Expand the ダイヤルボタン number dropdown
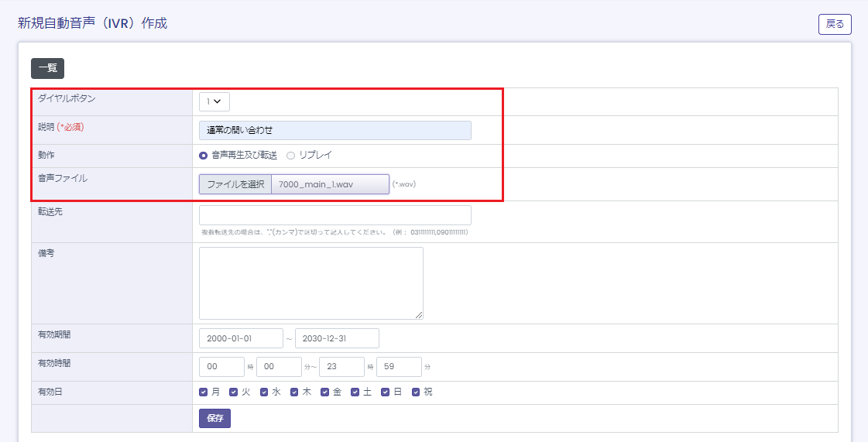Viewport: 868px width, 442px height. click(x=214, y=101)
